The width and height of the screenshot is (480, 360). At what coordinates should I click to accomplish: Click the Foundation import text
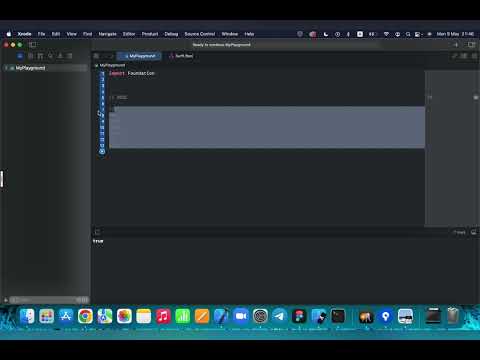[141, 73]
